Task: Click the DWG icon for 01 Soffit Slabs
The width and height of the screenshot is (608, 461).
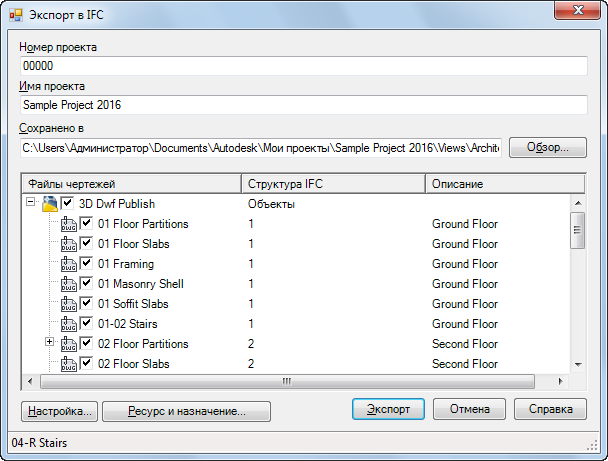Action: coord(69,304)
